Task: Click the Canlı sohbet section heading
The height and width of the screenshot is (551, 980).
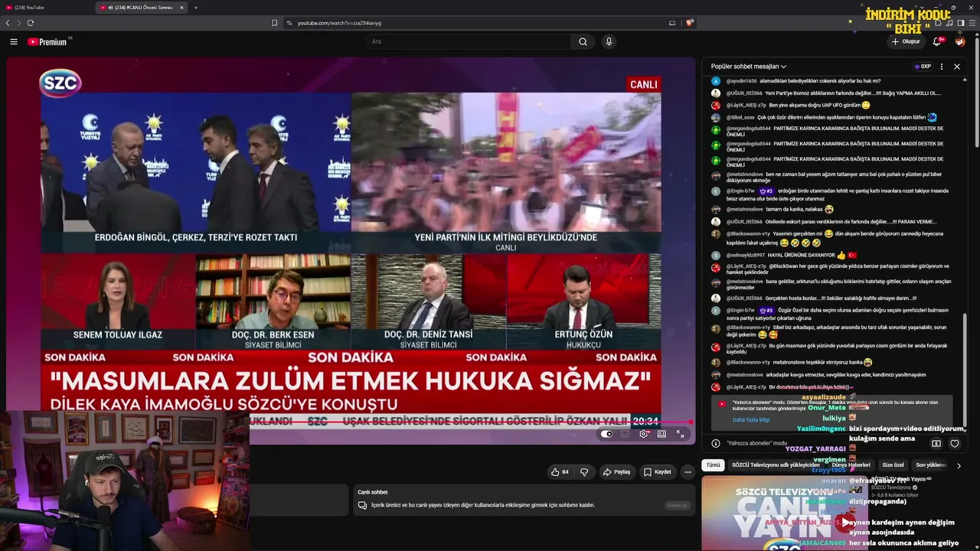Action: [x=373, y=492]
